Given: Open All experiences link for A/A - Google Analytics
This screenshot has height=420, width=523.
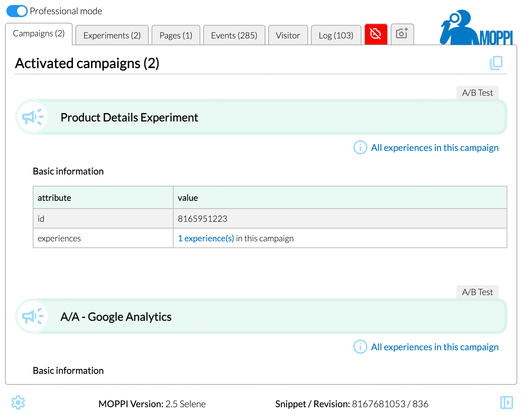Looking at the screenshot, I should click(434, 347).
